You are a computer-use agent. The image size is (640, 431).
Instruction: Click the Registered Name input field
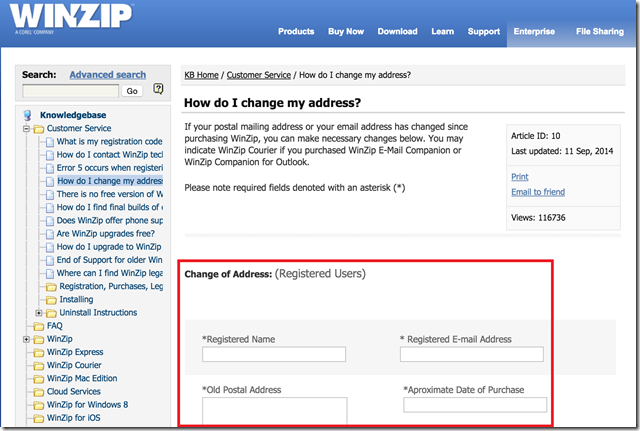point(274,354)
